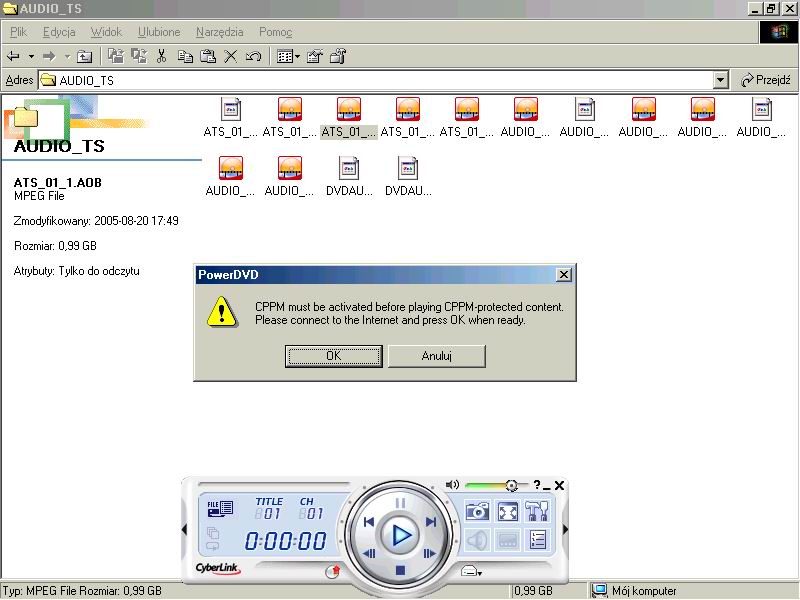Screen dimensions: 800x600
Task: Go back using the Explorer Back arrow
Action: [13, 56]
